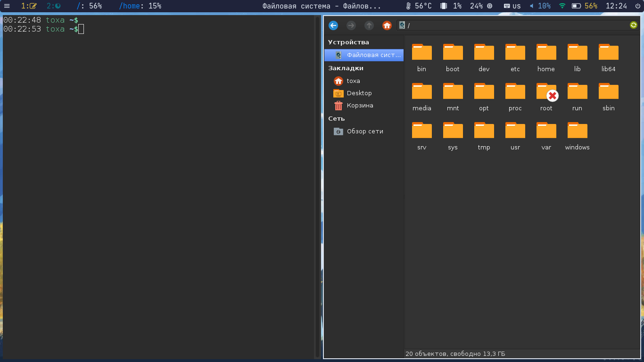Select the opt folder icon

[x=484, y=91]
